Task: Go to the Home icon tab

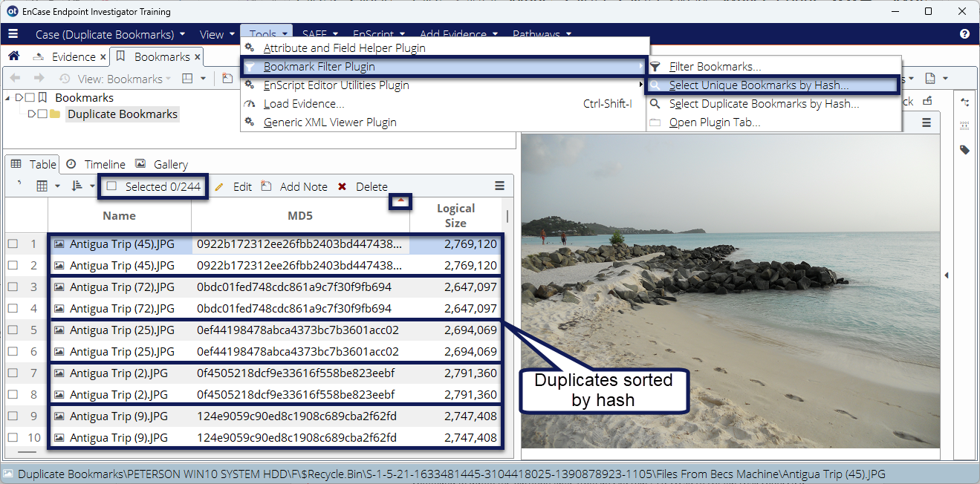Action: [13, 56]
